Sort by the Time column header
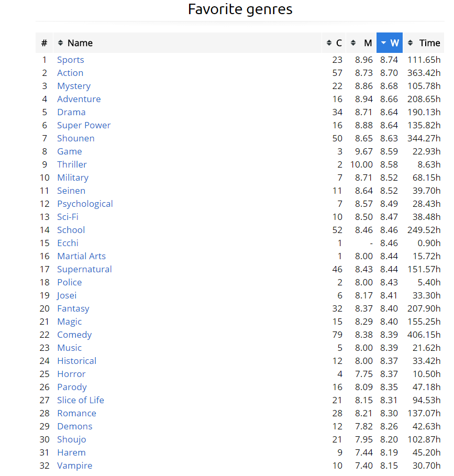Viewport: 454px width, 476px height. (424, 43)
